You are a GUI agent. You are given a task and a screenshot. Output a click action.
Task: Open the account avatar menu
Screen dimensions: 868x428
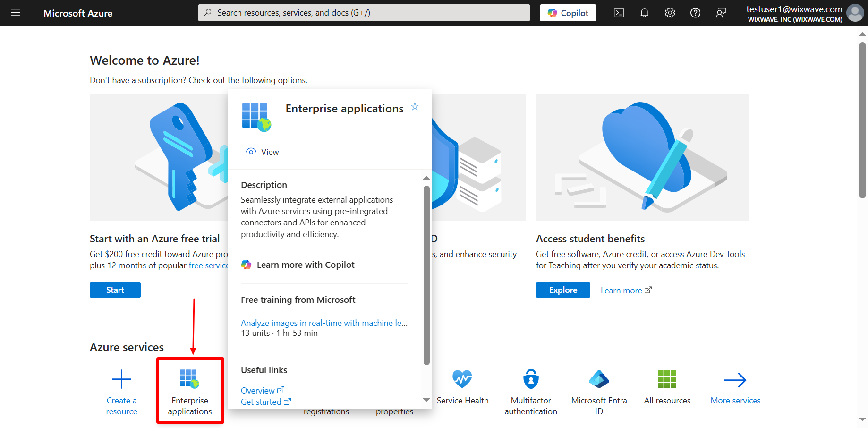tap(855, 13)
